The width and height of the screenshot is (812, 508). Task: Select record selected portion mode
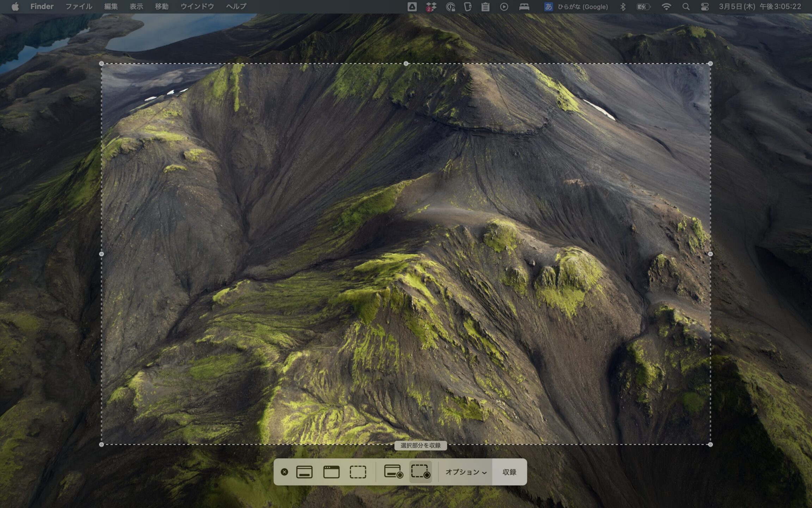pyautogui.click(x=420, y=472)
